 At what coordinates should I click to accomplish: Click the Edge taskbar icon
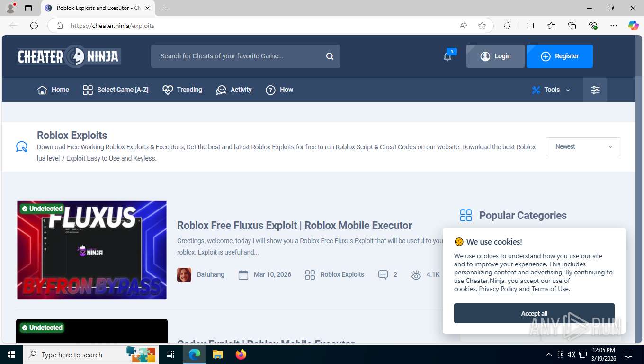[x=195, y=355]
